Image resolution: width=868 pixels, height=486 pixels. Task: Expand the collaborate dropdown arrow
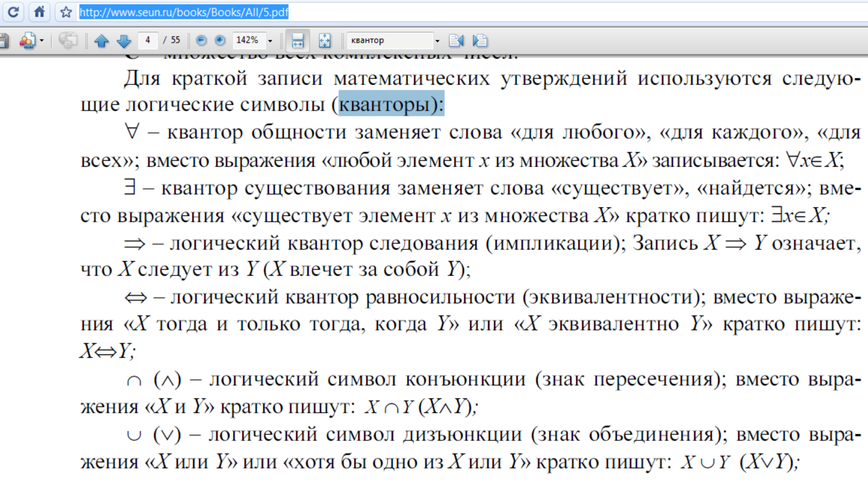[x=42, y=40]
